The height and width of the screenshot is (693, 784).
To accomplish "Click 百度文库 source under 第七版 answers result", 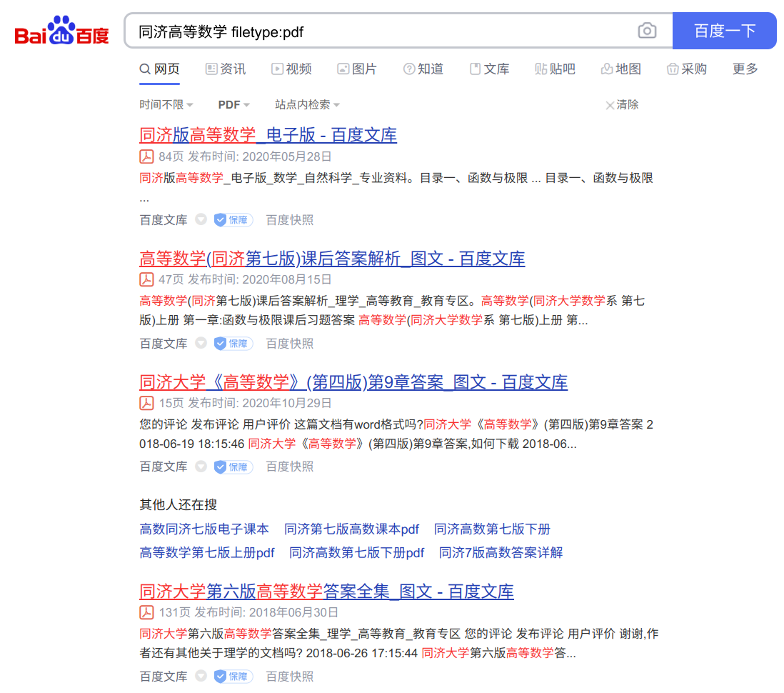I will [x=164, y=343].
